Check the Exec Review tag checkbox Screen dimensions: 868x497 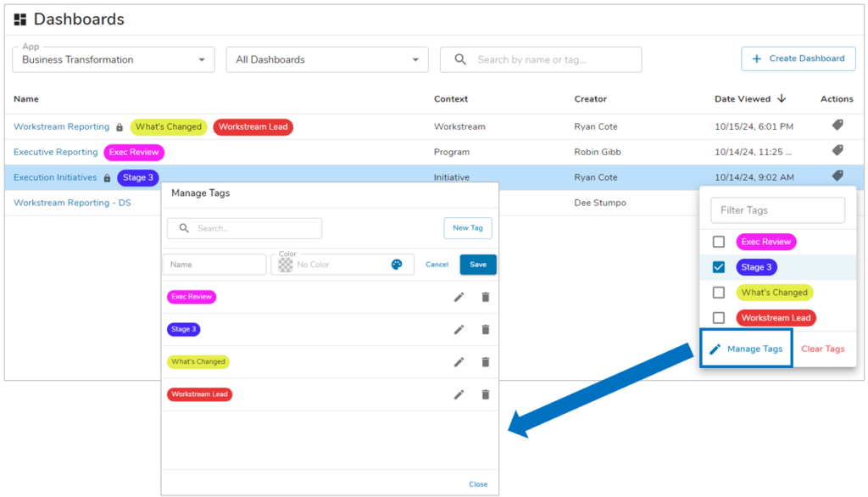pos(719,242)
